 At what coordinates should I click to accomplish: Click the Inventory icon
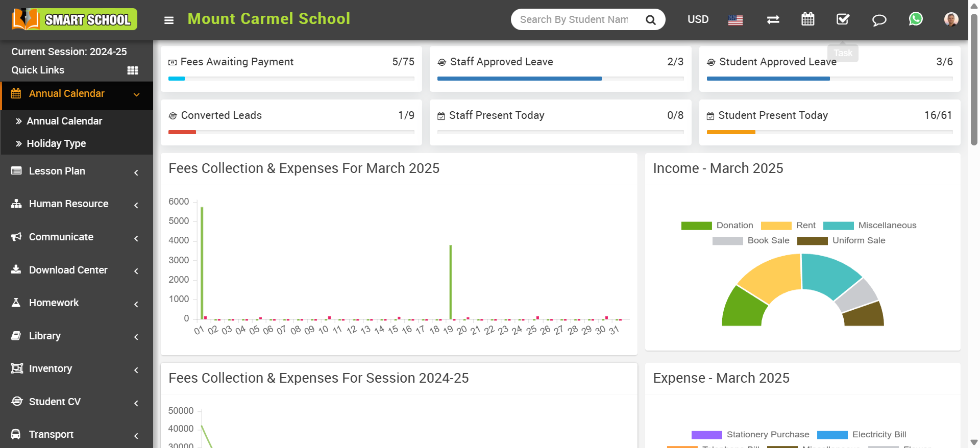click(17, 368)
